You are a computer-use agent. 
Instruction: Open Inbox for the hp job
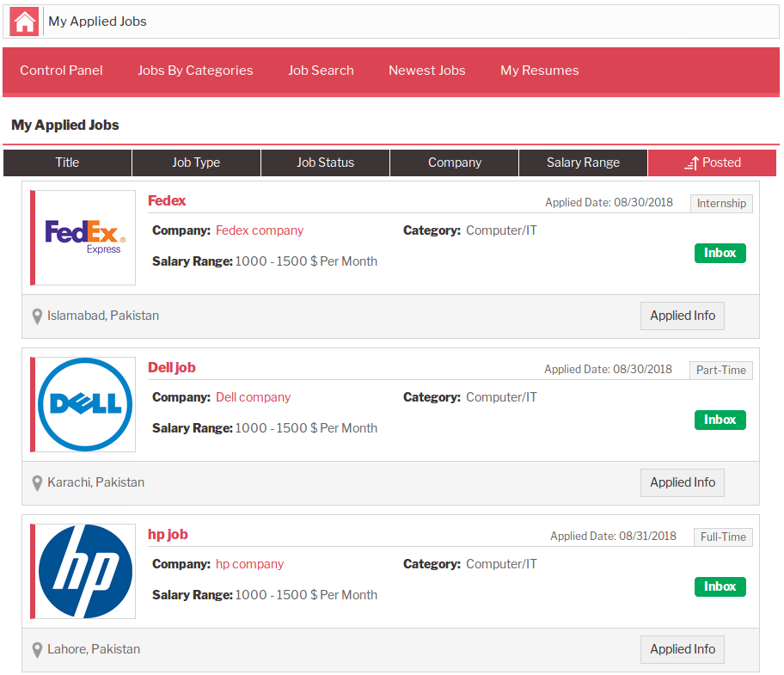coord(720,587)
